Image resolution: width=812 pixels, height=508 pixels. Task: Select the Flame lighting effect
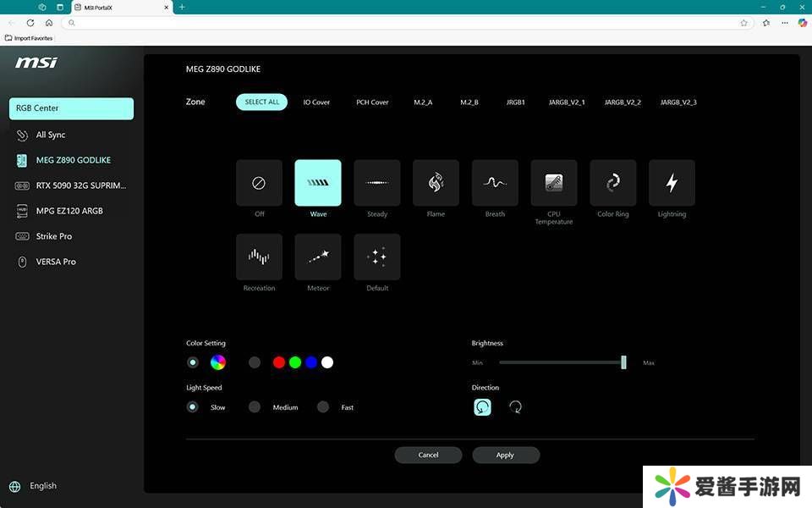click(436, 183)
